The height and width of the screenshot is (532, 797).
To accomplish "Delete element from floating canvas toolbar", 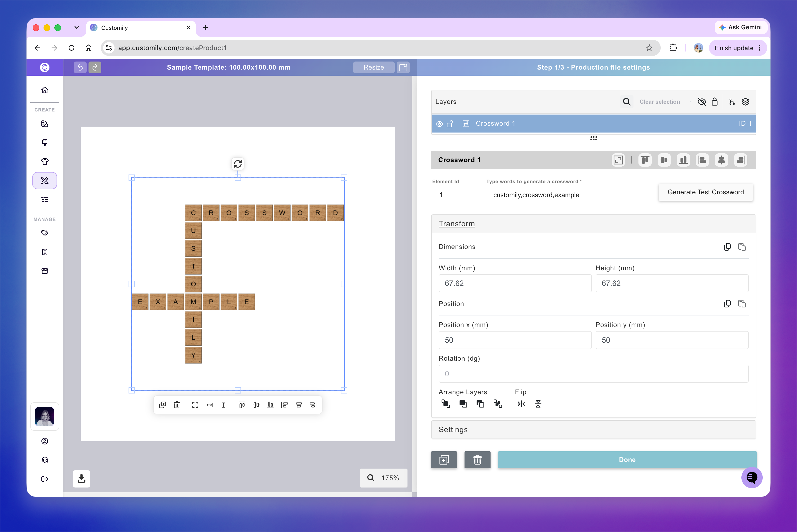I will 177,405.
